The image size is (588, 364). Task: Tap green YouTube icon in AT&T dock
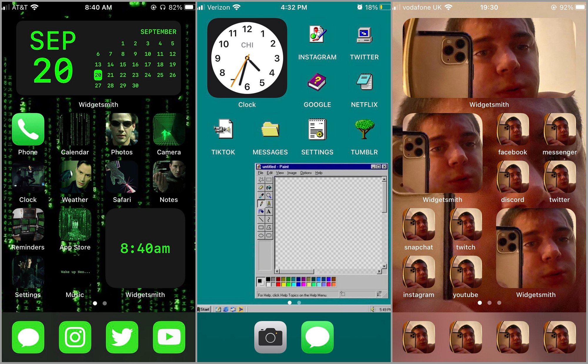pos(169,337)
